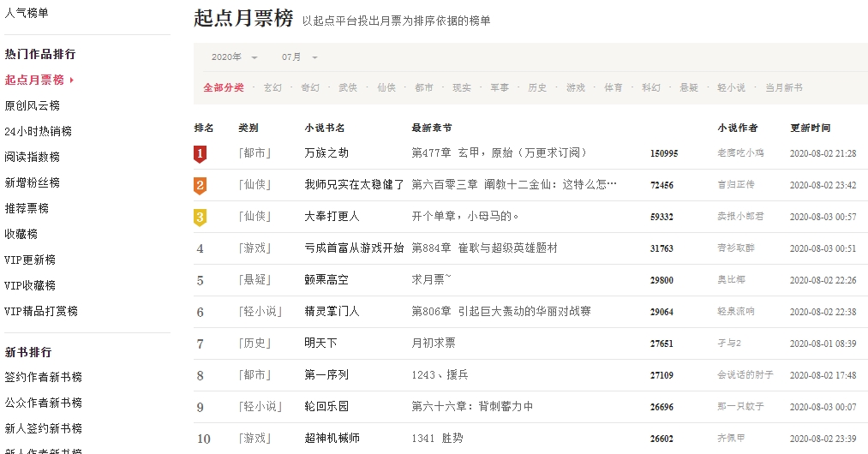
Task: Click the arrow beside 起点月票榜 in sidebar
Action: (72, 81)
